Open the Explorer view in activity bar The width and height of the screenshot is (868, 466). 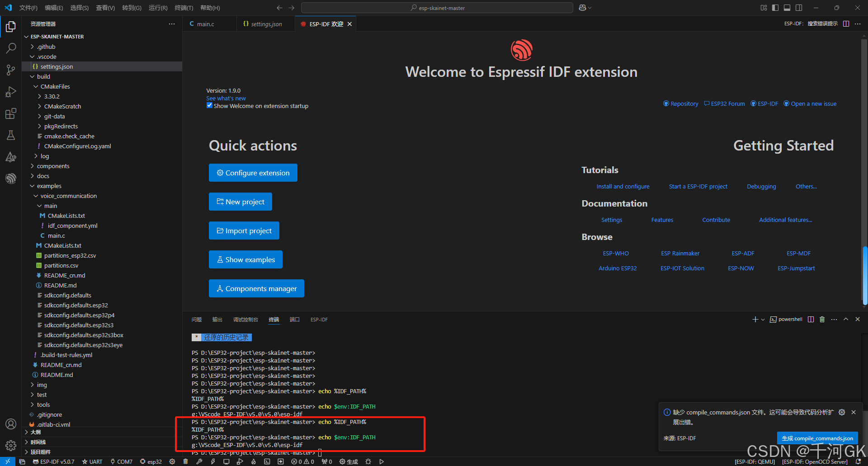tap(11, 27)
